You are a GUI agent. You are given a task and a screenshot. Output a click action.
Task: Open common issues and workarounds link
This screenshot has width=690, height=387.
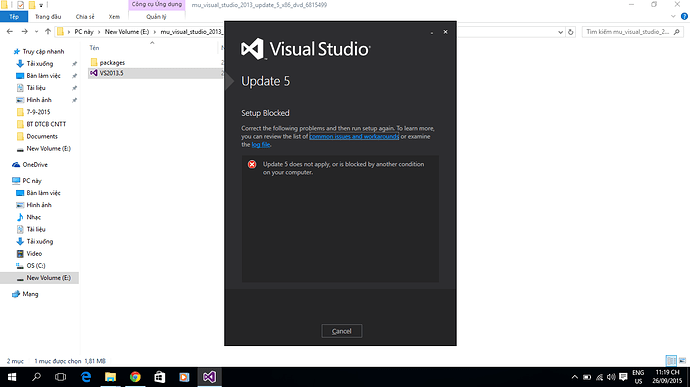(x=354, y=136)
